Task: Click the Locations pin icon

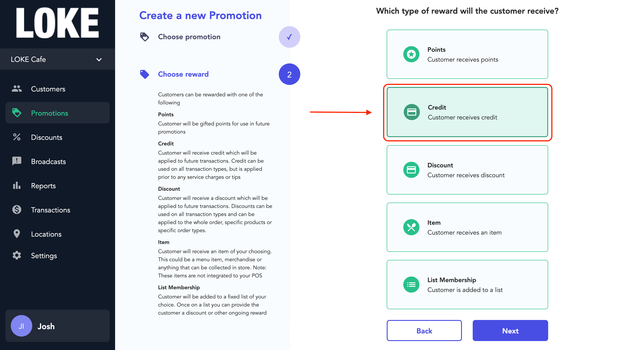Action: click(x=17, y=234)
